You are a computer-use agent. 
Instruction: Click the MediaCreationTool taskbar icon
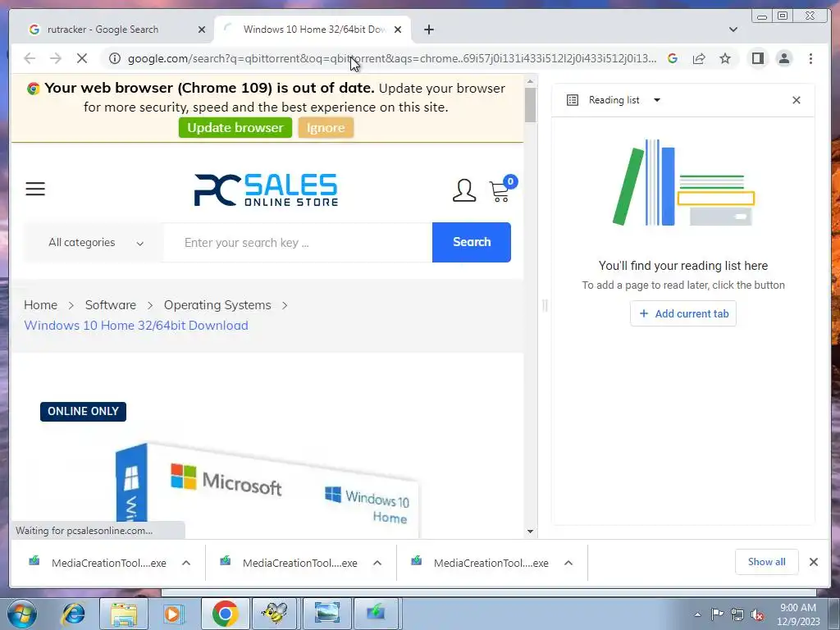(x=377, y=614)
